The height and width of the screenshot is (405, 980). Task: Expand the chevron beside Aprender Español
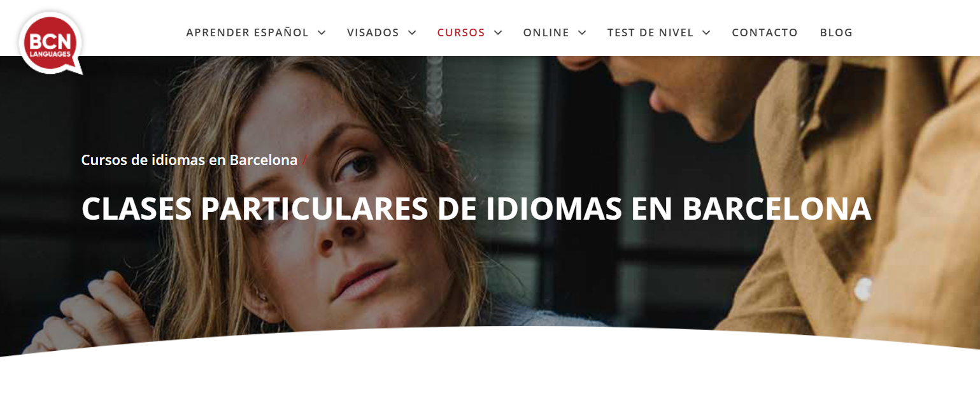point(322,32)
